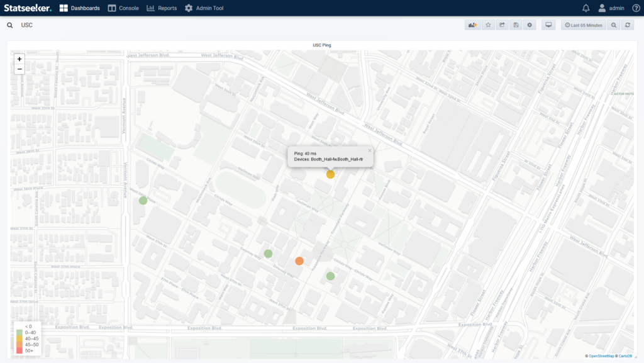The image size is (644, 363).
Task: Close the Booth_Hall ping popup
Action: [370, 150]
